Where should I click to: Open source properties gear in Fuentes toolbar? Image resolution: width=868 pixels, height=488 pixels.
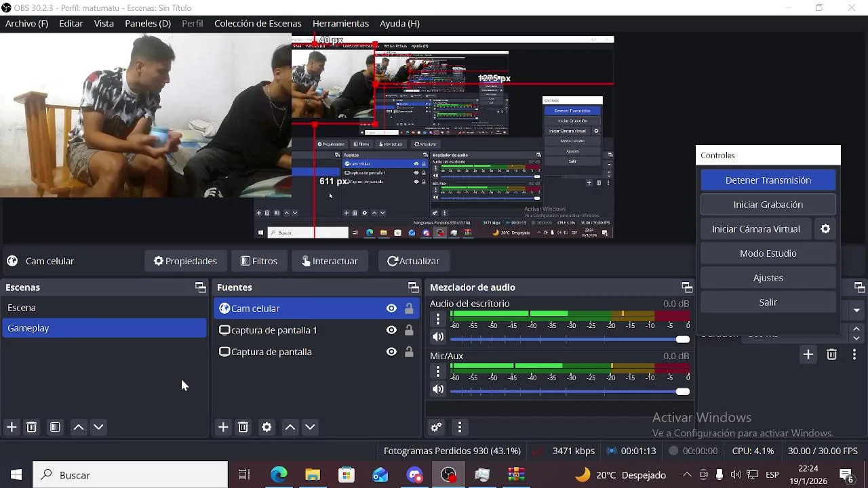267,427
